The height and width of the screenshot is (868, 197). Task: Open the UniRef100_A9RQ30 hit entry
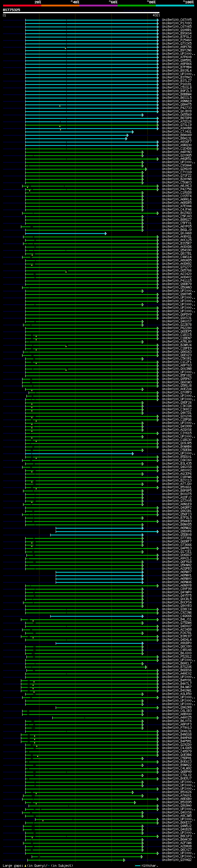click(177, 145)
